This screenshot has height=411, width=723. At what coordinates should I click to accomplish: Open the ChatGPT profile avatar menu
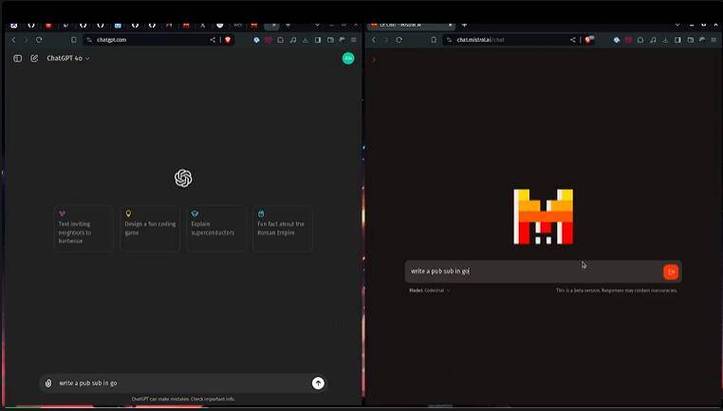(348, 58)
